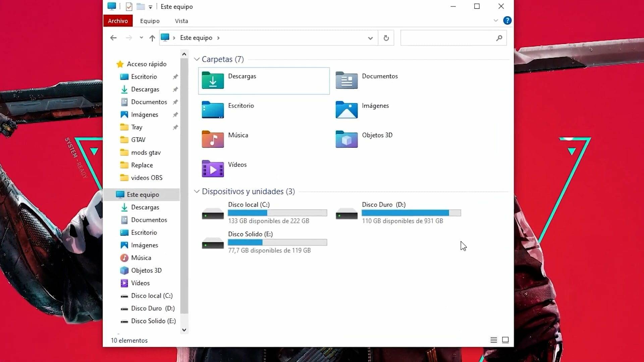Click "77,7 GB disponibles de 119 GB" text
This screenshot has width=644, height=362.
pyautogui.click(x=269, y=250)
